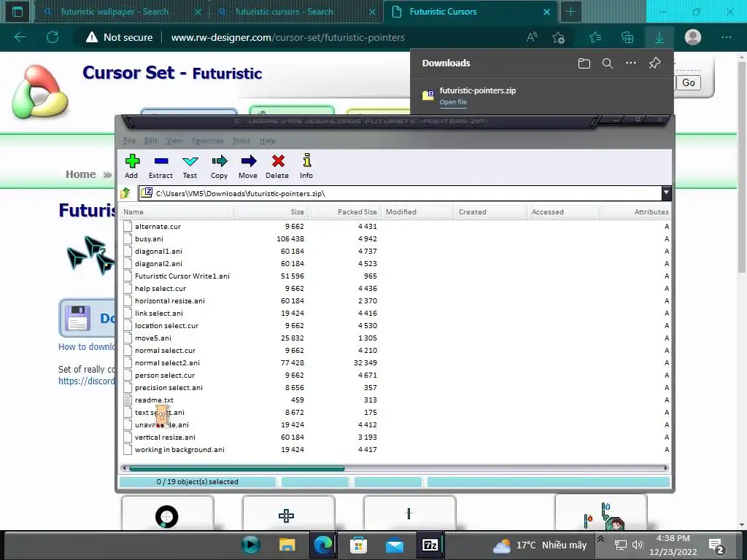
Task: Toggle Read aloud icon in address bar
Action: pos(532,37)
